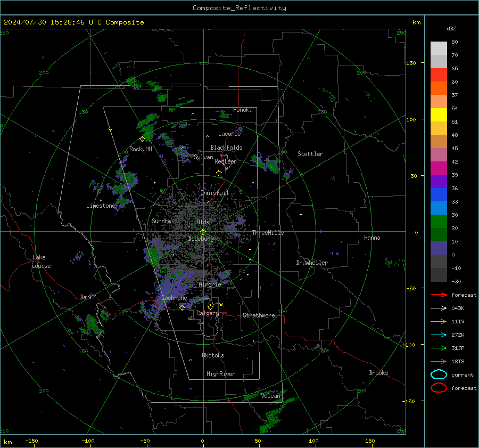Click the red forecast ellipse in the legend
479x448 pixels.
pyautogui.click(x=439, y=388)
